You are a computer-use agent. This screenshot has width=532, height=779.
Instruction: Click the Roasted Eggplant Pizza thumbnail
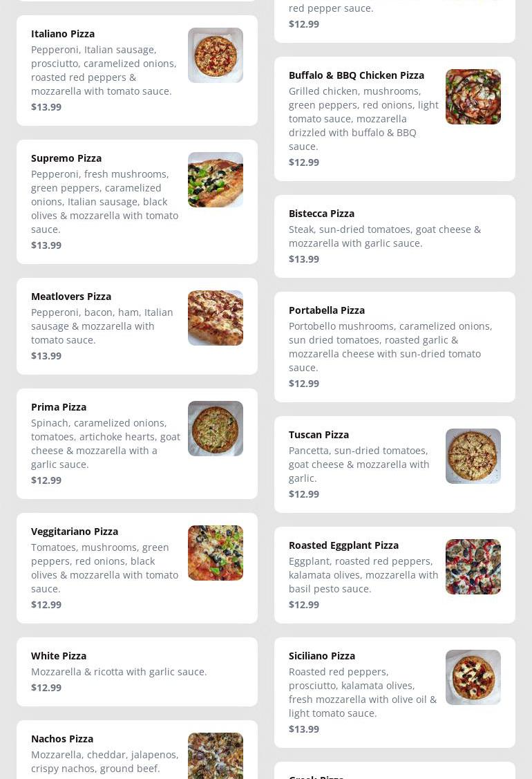(x=473, y=567)
